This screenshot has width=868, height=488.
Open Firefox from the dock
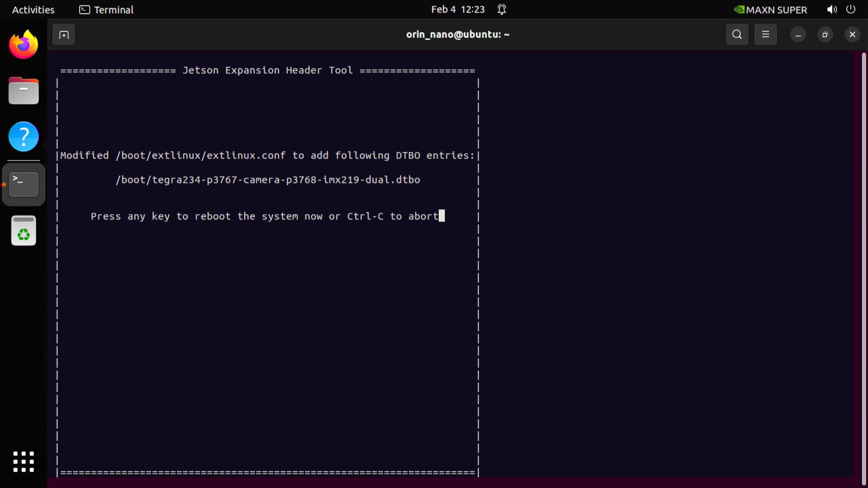click(23, 44)
